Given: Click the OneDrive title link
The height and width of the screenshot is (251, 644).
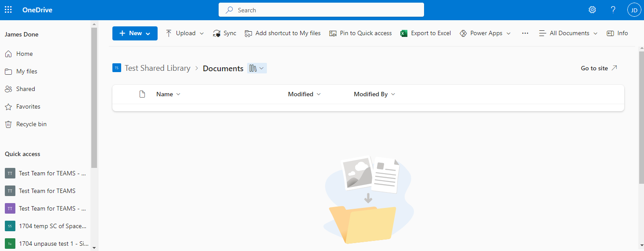Looking at the screenshot, I should 37,10.
